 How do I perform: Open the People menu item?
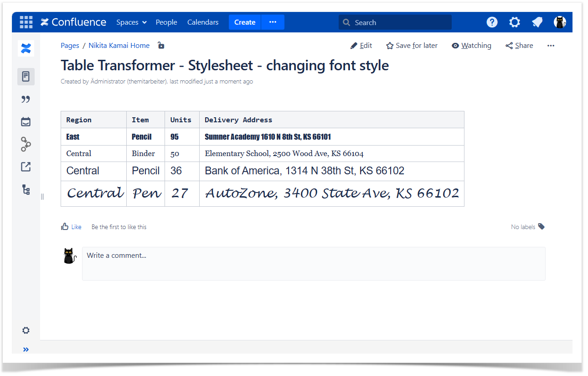pyautogui.click(x=166, y=22)
